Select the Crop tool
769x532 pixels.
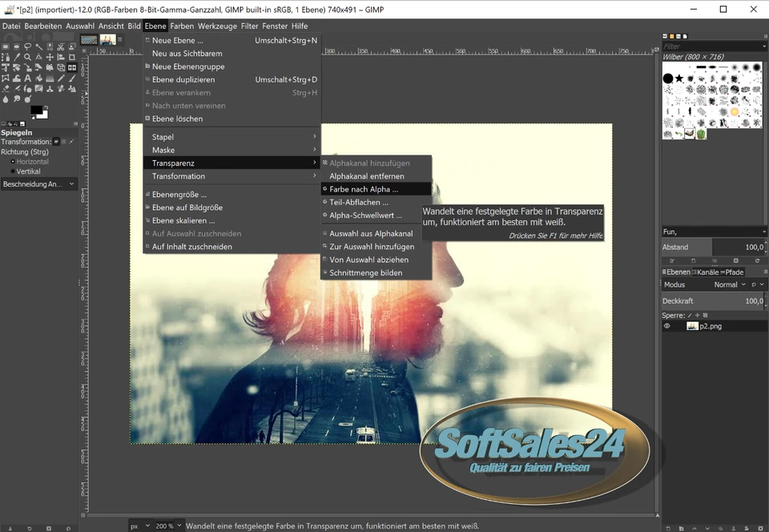(71, 57)
